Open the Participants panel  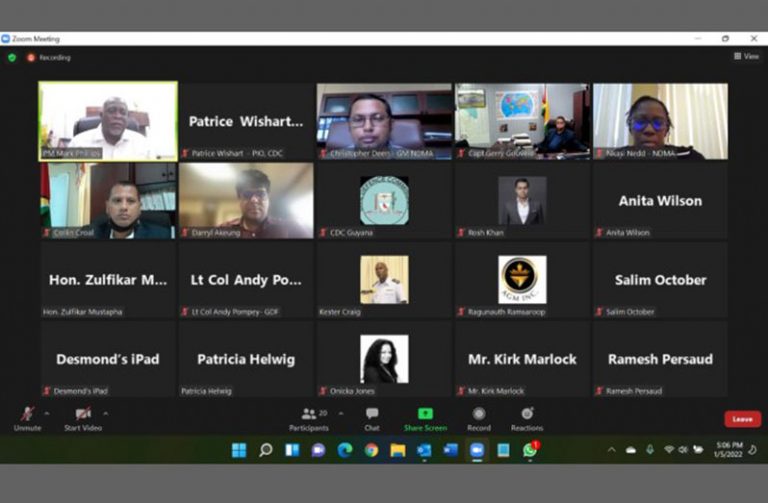(x=309, y=419)
